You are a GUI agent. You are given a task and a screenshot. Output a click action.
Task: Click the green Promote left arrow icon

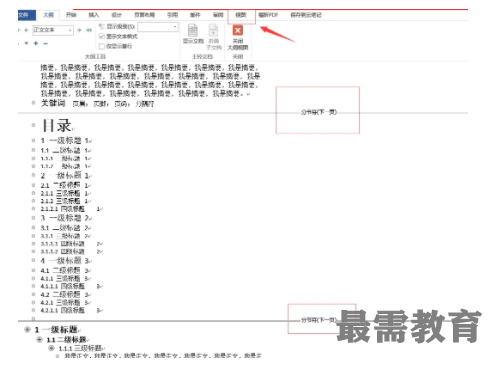tap(26, 30)
